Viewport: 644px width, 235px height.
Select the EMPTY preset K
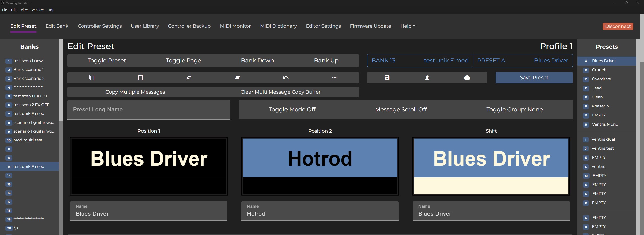pyautogui.click(x=607, y=158)
